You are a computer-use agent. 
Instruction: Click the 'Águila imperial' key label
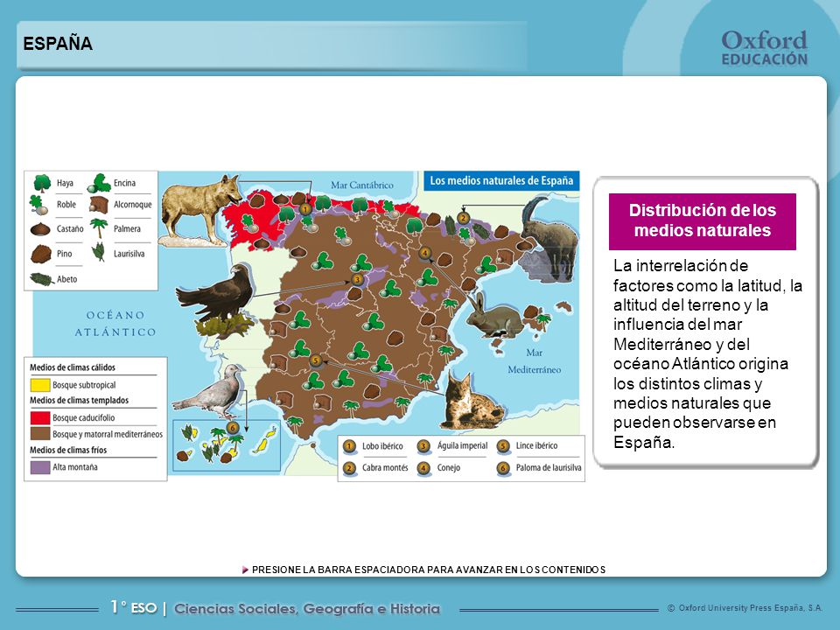pyautogui.click(x=462, y=445)
